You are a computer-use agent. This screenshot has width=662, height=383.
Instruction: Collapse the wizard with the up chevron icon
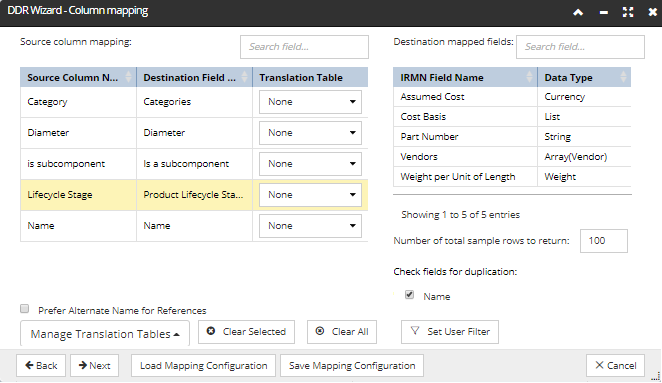point(578,12)
